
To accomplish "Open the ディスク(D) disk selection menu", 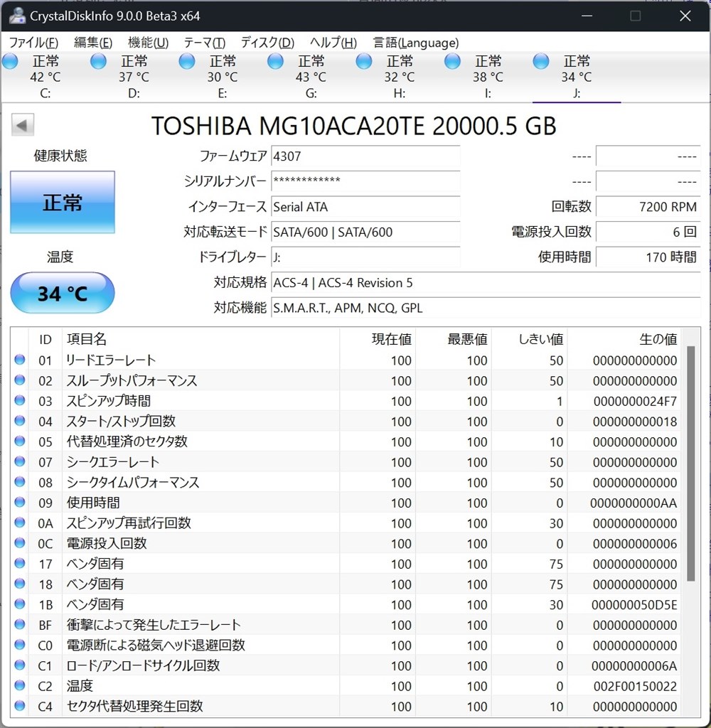I will point(267,43).
